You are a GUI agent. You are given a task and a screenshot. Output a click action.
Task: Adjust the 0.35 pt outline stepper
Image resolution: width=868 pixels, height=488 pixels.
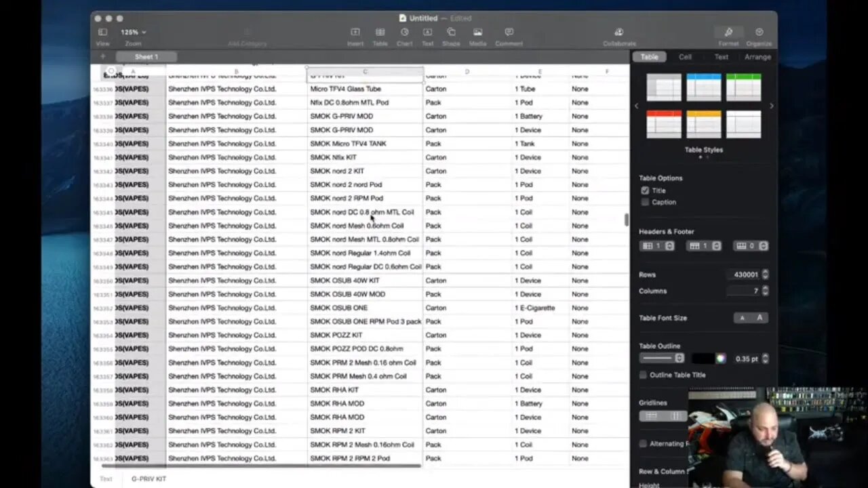pyautogui.click(x=766, y=359)
